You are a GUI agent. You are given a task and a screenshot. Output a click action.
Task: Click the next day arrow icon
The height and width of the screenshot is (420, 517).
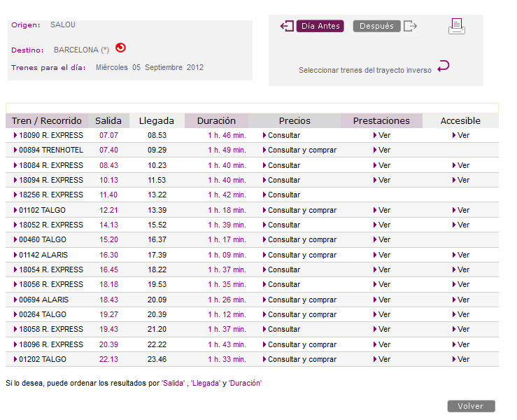[411, 26]
